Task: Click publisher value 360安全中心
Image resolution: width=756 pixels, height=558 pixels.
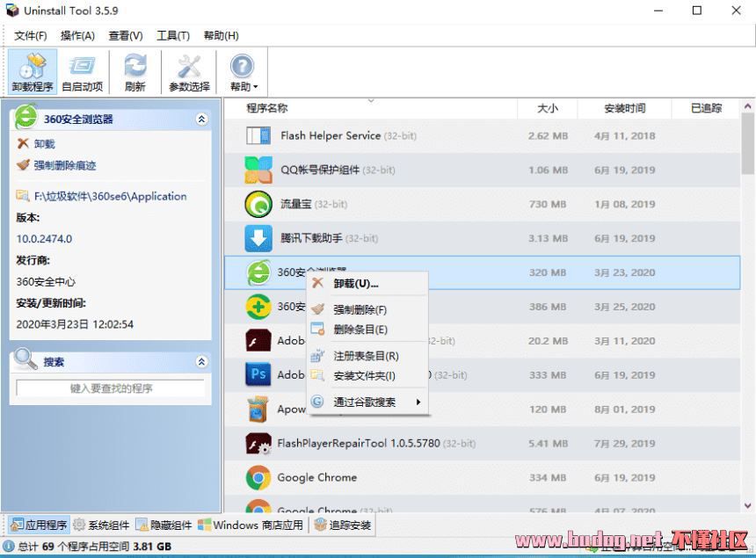Action: click(46, 281)
